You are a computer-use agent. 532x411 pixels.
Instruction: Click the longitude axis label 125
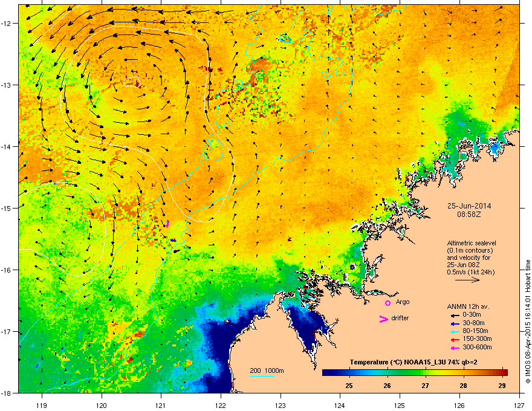tap(400, 405)
